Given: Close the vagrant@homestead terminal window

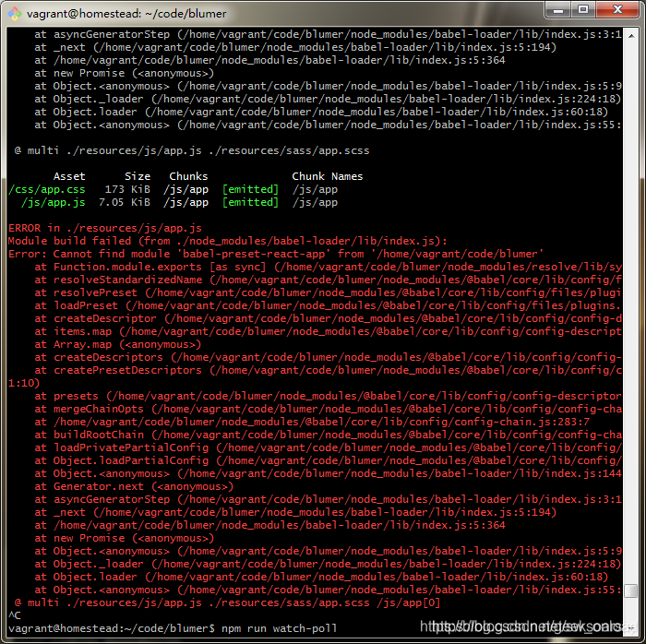Looking at the screenshot, I should (617, 10).
